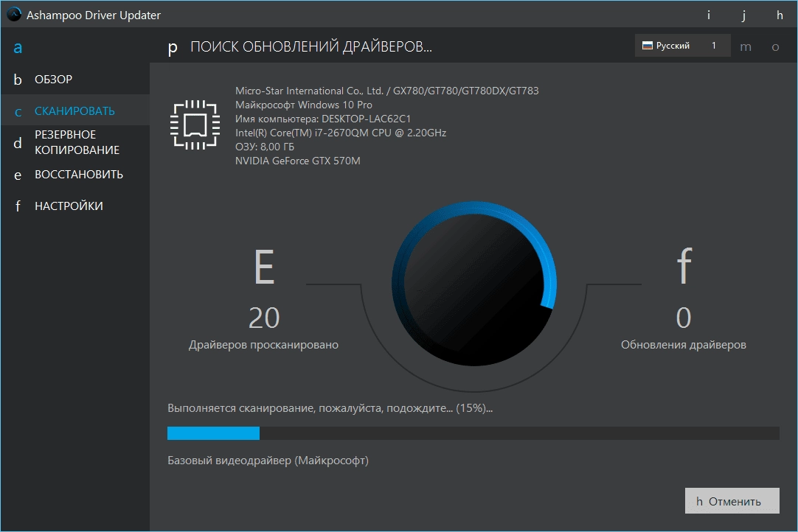Image resolution: width=798 pixels, height=532 pixels.
Task: Go to РЕЗЕРВНОЕ КОПИРОВАНИЕ
Action: 77,142
